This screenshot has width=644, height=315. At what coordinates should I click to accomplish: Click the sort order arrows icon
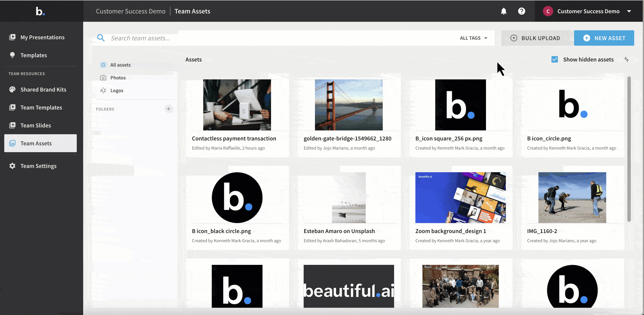coord(626,59)
